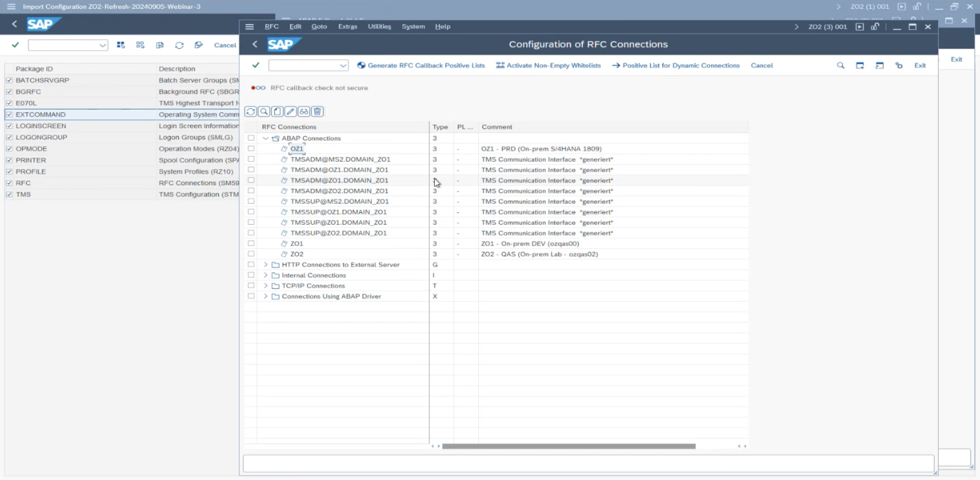Click the session window icon beside Exit
Screen dimensions: 980x480
[x=879, y=65]
